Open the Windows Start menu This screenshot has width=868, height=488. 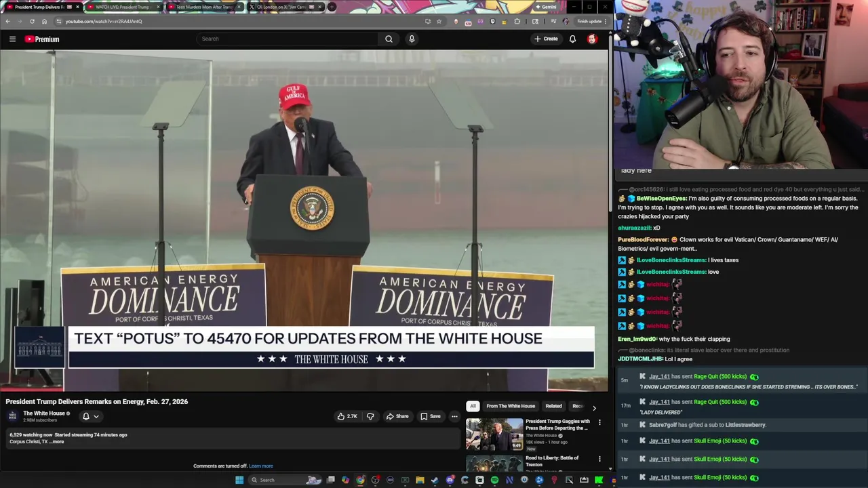point(239,480)
